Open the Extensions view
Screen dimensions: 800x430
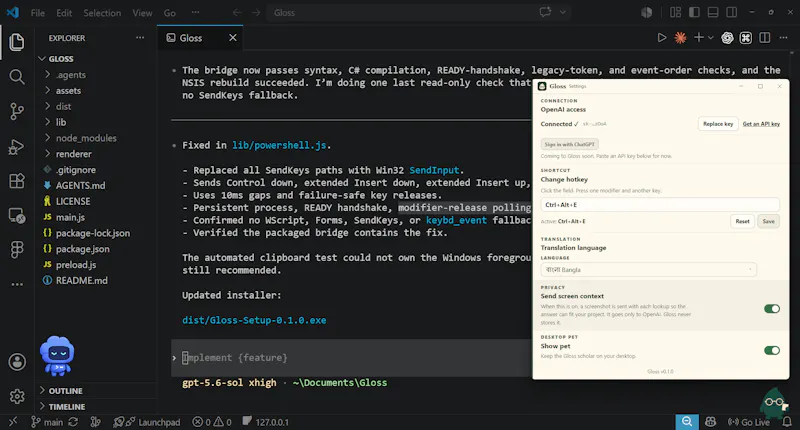[17, 181]
